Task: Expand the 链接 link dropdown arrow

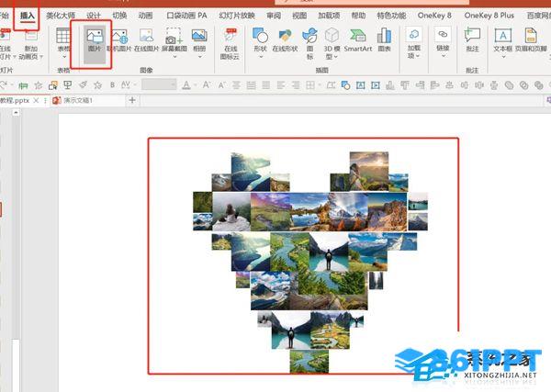Action: pos(444,56)
